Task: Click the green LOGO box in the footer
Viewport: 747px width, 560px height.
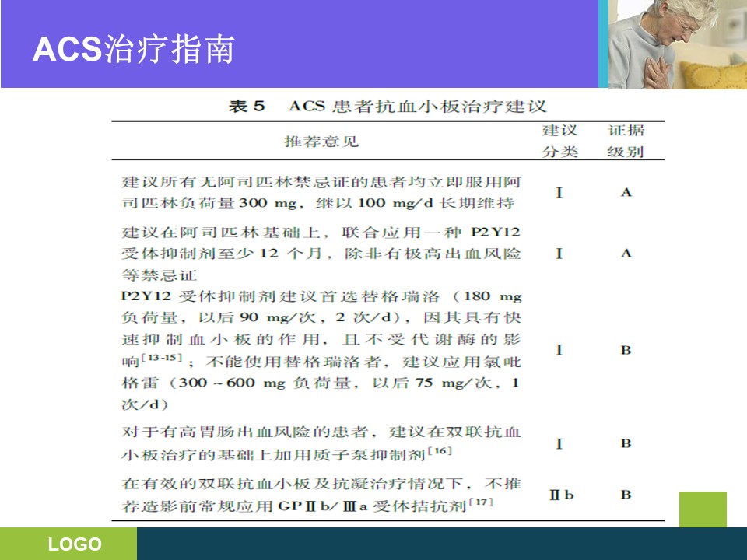Action: [x=68, y=544]
